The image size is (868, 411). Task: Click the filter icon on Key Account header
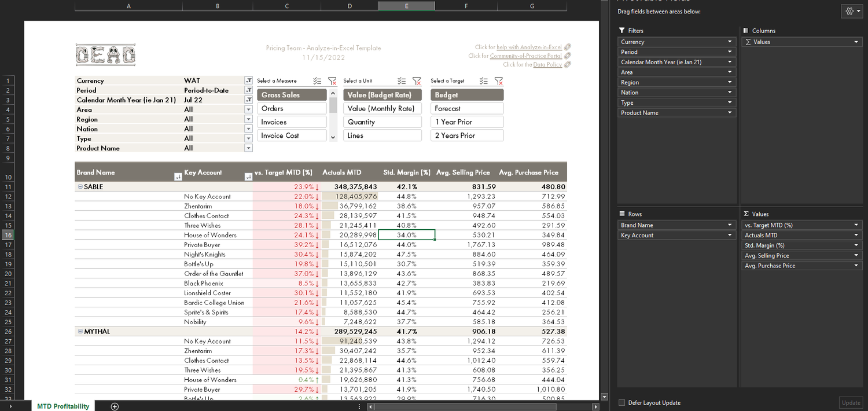tap(248, 177)
